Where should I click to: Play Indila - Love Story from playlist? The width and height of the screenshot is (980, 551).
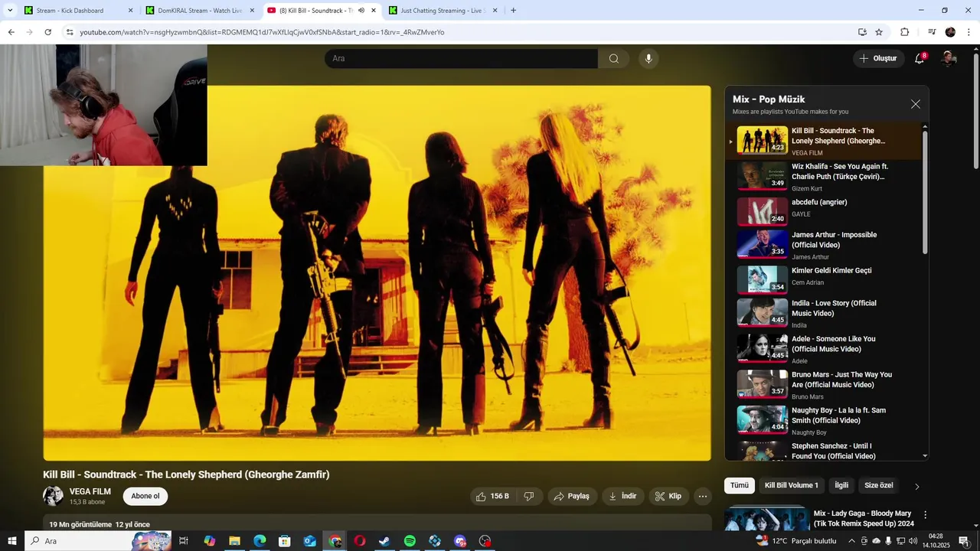pyautogui.click(x=825, y=313)
